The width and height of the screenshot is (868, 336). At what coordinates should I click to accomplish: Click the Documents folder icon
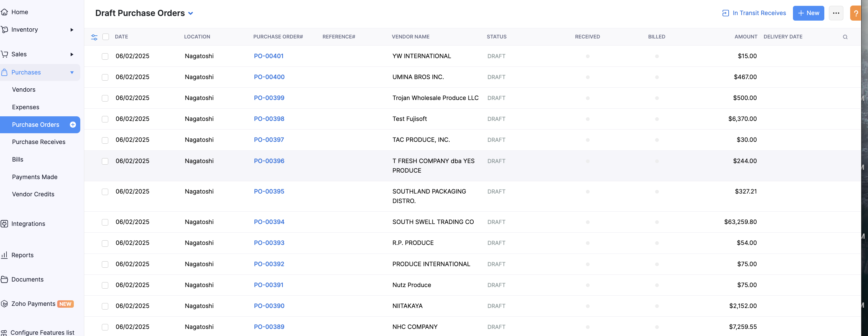(4, 279)
